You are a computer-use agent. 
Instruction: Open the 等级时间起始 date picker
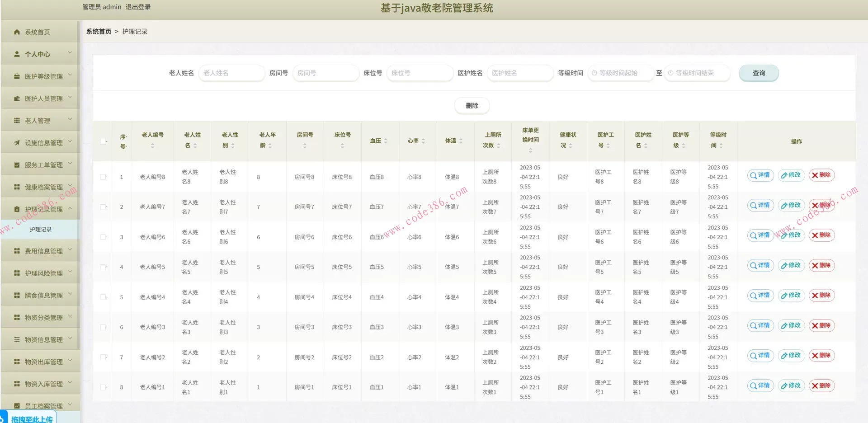pos(620,73)
